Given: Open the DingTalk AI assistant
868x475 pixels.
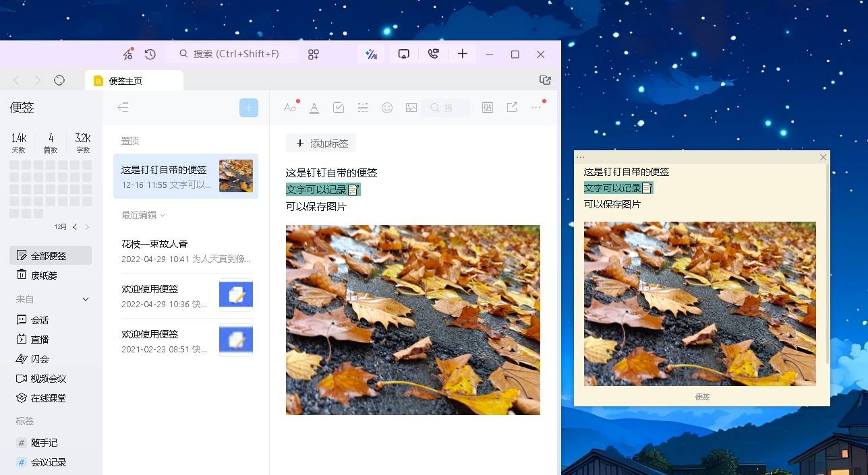Looking at the screenshot, I should pyautogui.click(x=370, y=54).
